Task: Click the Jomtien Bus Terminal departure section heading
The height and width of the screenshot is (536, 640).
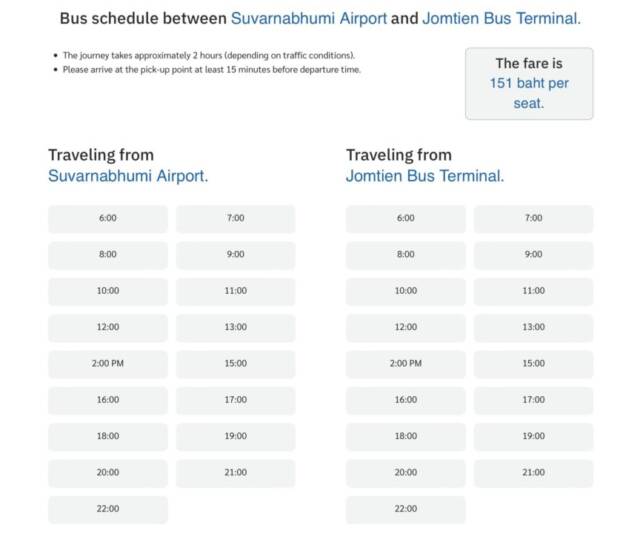Action: [x=425, y=166]
